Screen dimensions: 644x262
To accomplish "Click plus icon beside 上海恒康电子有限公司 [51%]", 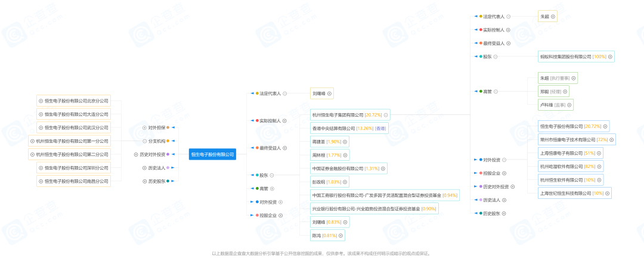I will pos(599,153).
